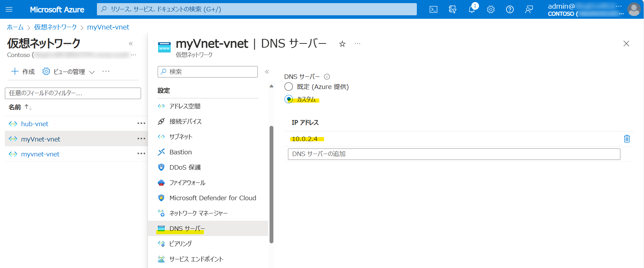Viewport: 644px width, 268px height.
Task: Click 作成 to create a virtual network
Action: 23,72
